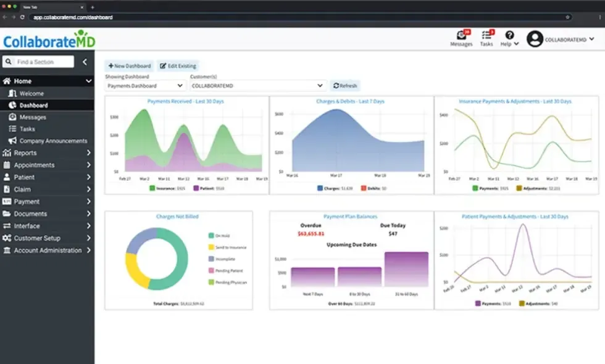Click the Send to Insurance yellow swatch
The height and width of the screenshot is (364, 605).
(211, 247)
